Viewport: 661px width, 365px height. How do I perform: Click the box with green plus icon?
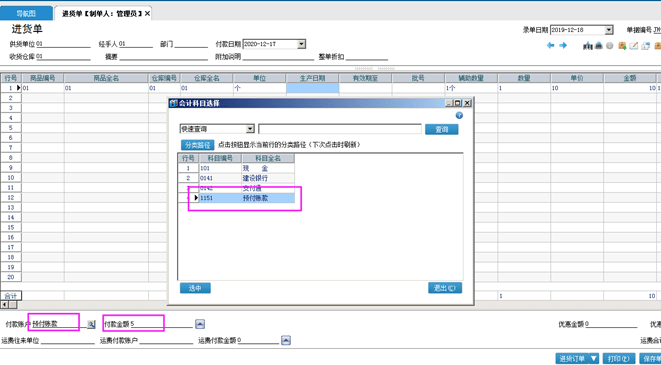[x=622, y=46]
